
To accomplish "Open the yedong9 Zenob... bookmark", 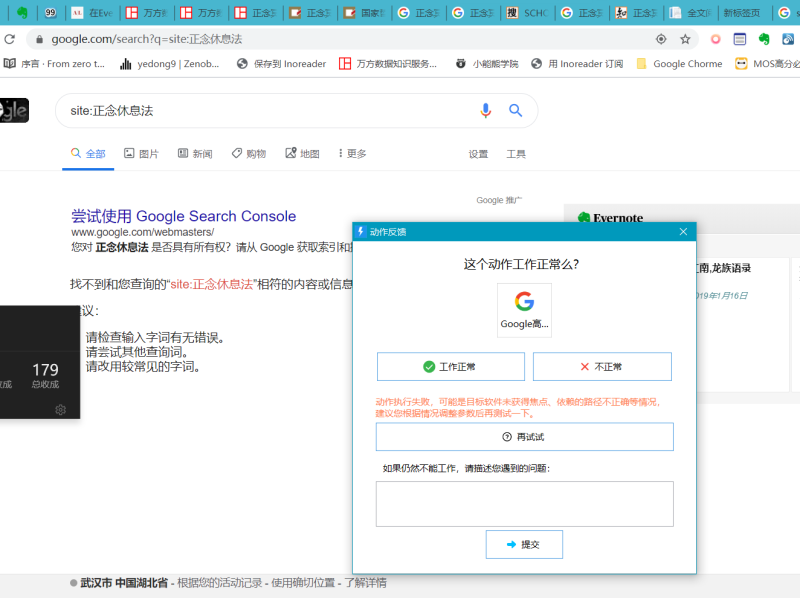I will pos(169,64).
